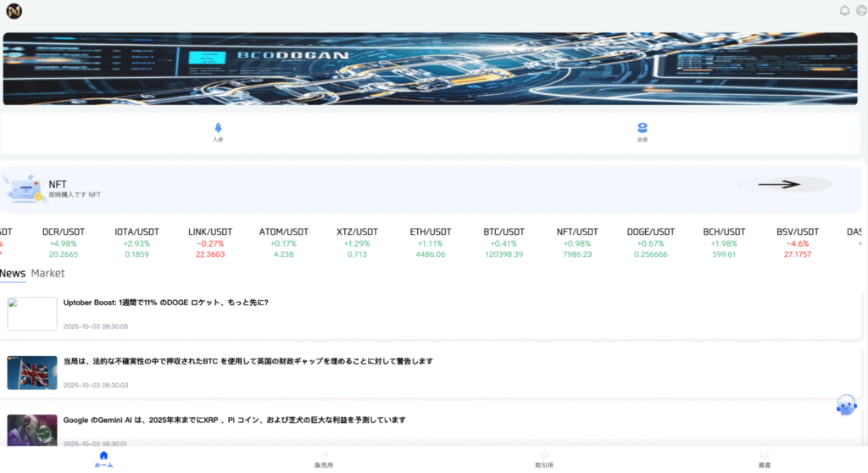Viewport: 868px width, 473px height.
Task: Click the NFT card illustration icon
Action: 25,188
